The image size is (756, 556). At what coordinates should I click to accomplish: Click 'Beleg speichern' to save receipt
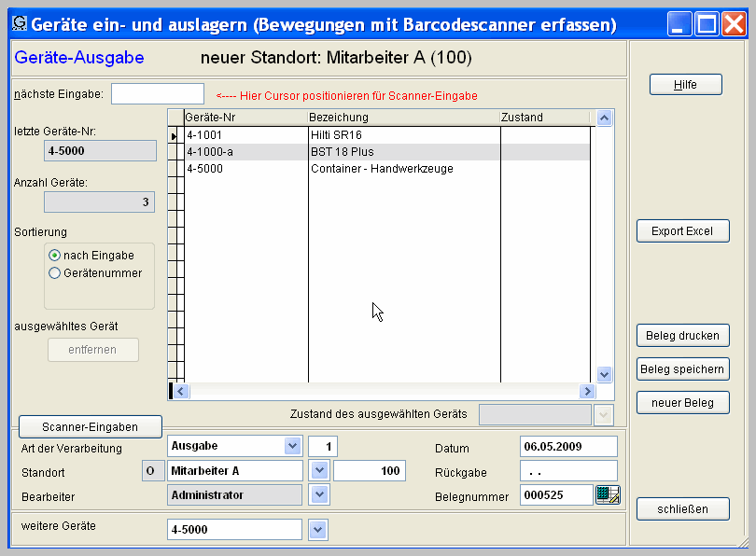tap(682, 369)
